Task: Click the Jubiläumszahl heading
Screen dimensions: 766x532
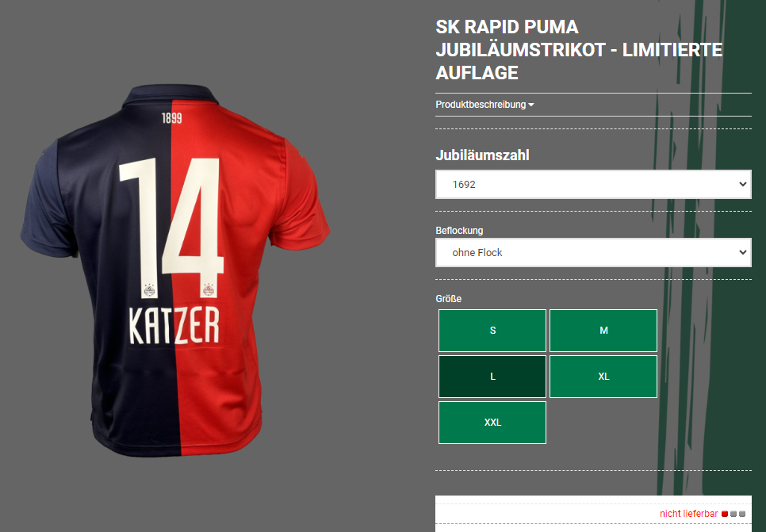Action: pyautogui.click(x=482, y=155)
